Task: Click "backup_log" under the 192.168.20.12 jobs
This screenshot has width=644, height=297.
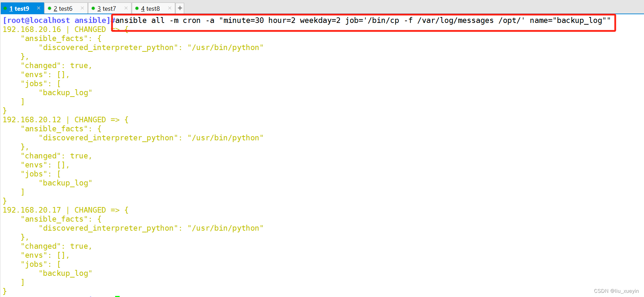Action: coord(66,183)
